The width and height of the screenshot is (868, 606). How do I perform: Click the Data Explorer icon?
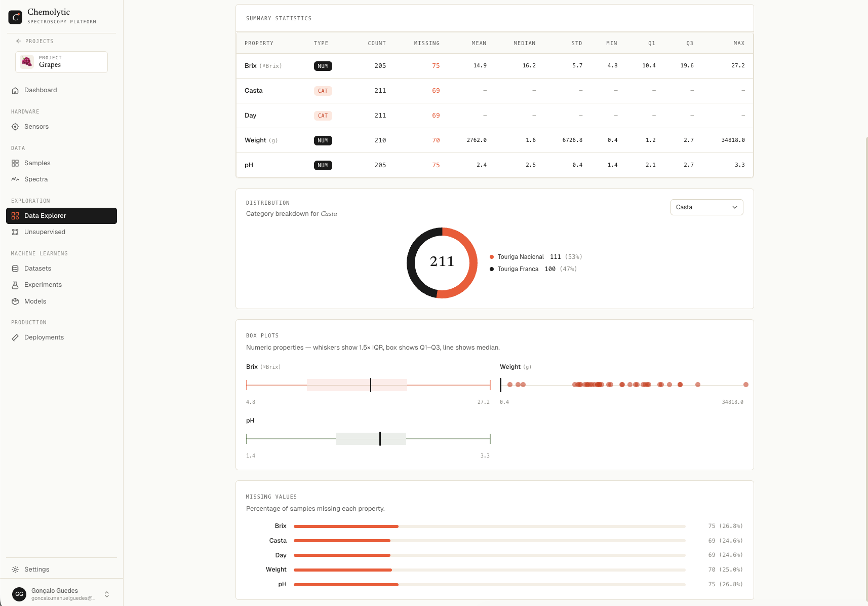coord(15,216)
